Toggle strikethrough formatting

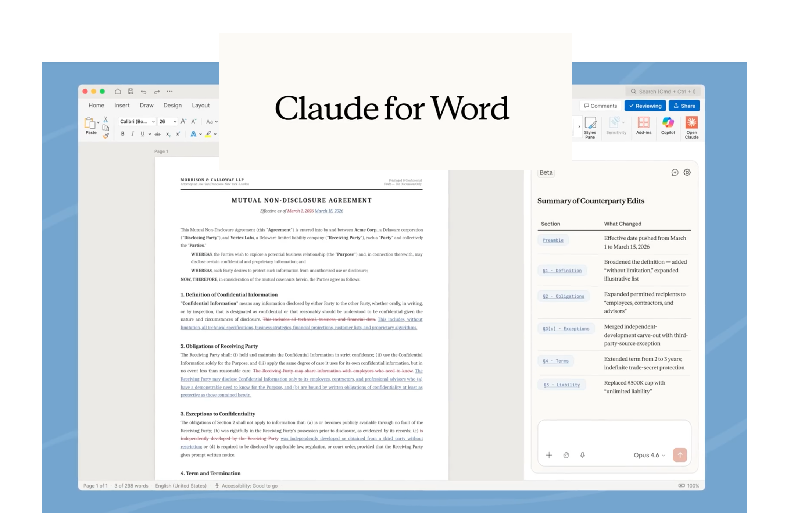coord(157,134)
